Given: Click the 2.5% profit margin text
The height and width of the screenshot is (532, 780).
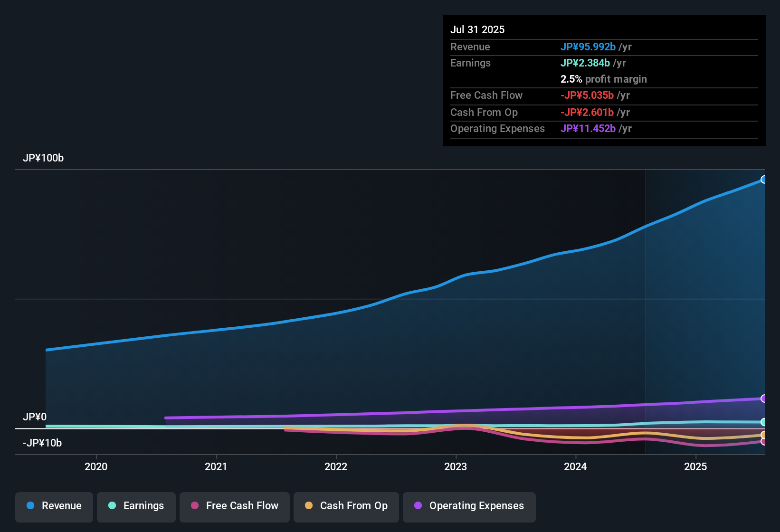Looking at the screenshot, I should tap(604, 79).
